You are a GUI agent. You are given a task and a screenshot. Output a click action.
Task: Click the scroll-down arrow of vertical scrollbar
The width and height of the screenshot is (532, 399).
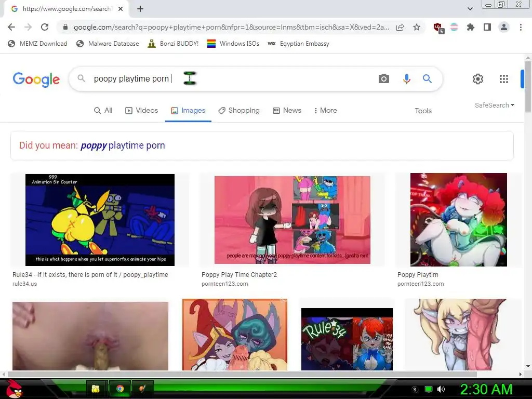(528, 366)
